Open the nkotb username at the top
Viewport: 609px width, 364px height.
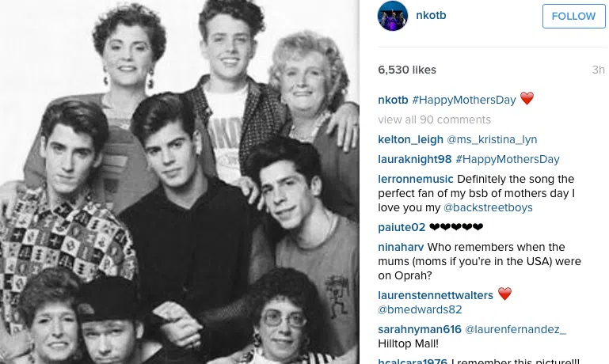click(x=431, y=16)
